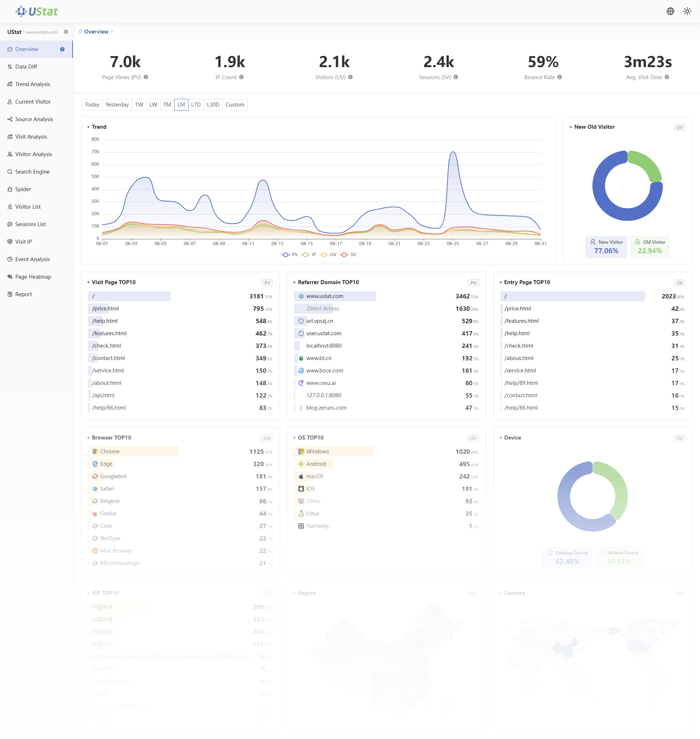700x739 pixels.
Task: Click the Overview help question icon
Action: pos(62,49)
